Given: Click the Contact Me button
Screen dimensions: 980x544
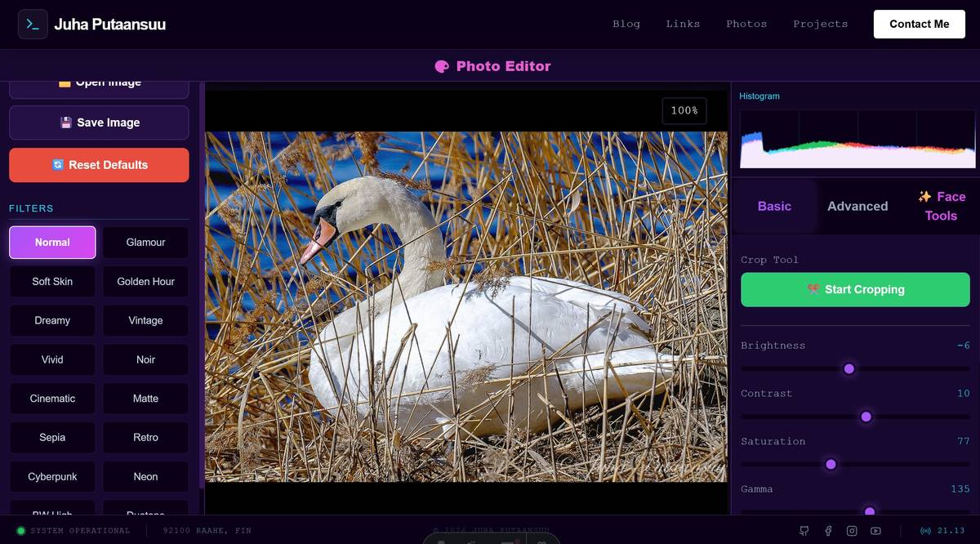Looking at the screenshot, I should click(919, 24).
